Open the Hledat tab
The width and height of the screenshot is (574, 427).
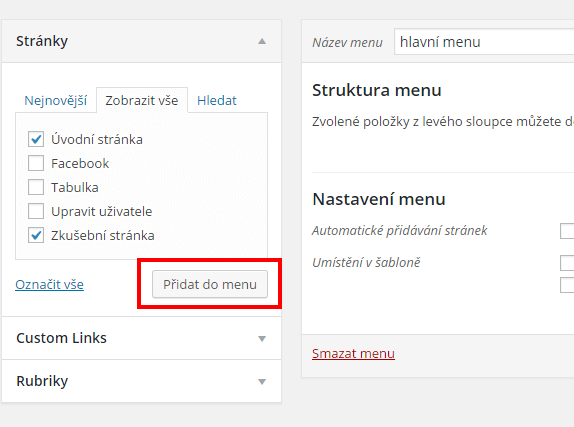217,100
